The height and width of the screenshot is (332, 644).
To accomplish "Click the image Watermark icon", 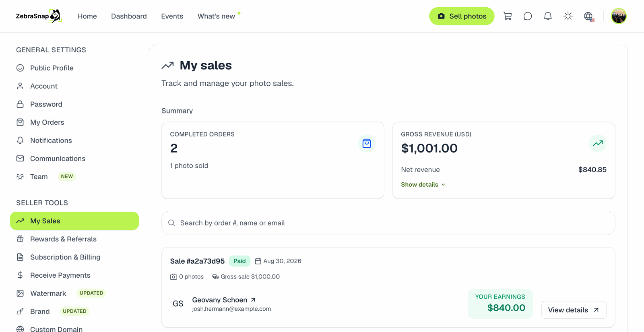I will tap(20, 293).
